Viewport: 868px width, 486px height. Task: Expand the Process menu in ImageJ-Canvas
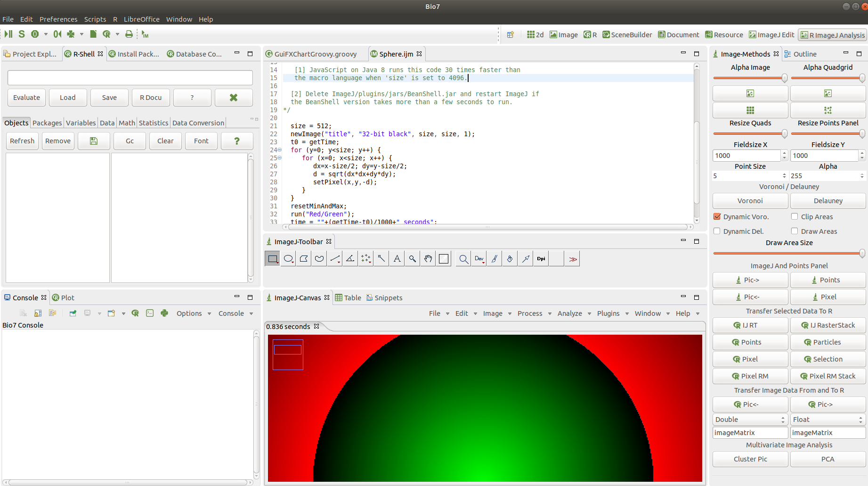click(530, 313)
